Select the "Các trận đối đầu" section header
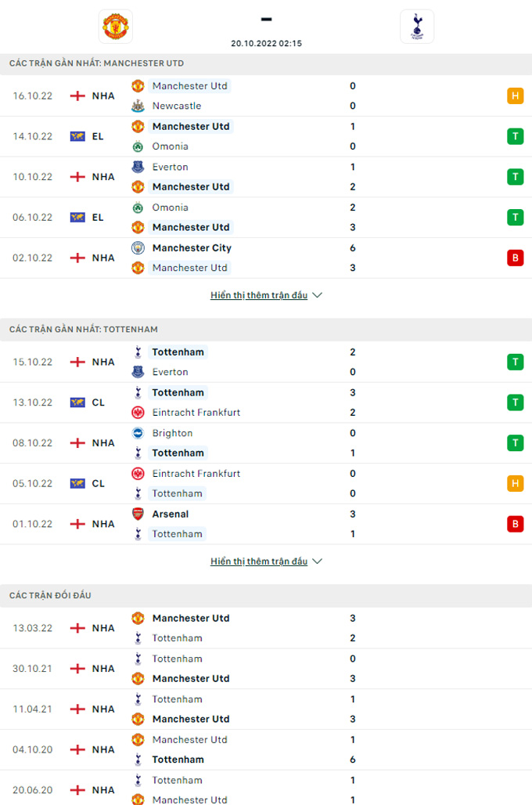Viewport: 532px width, 805px height. 51,595
